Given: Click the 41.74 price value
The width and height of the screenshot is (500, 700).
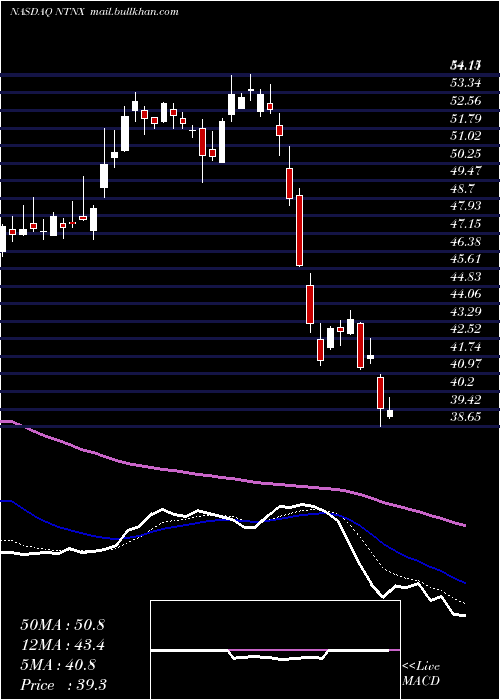Looking at the screenshot, I should pos(465,346).
